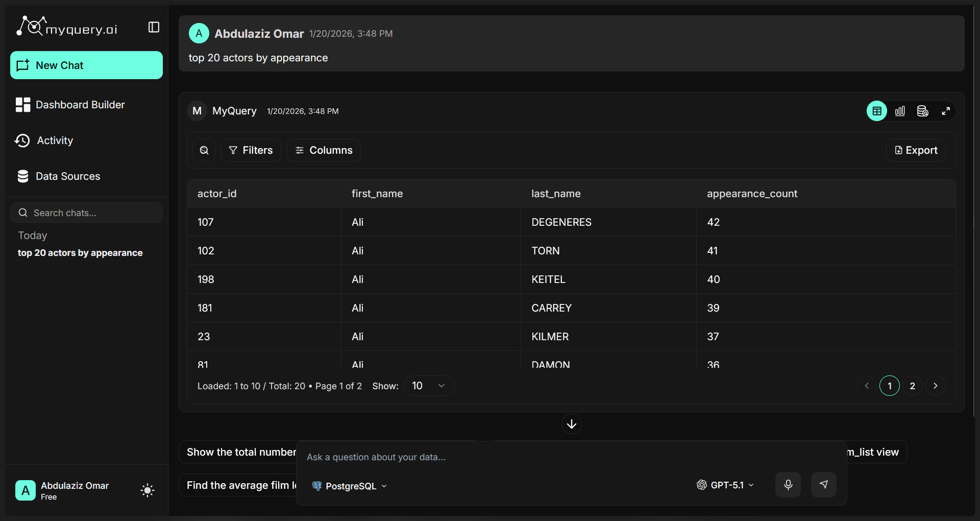This screenshot has height=521, width=980.
Task: Click the MyQuery 'M' avatar
Action: coord(197,111)
